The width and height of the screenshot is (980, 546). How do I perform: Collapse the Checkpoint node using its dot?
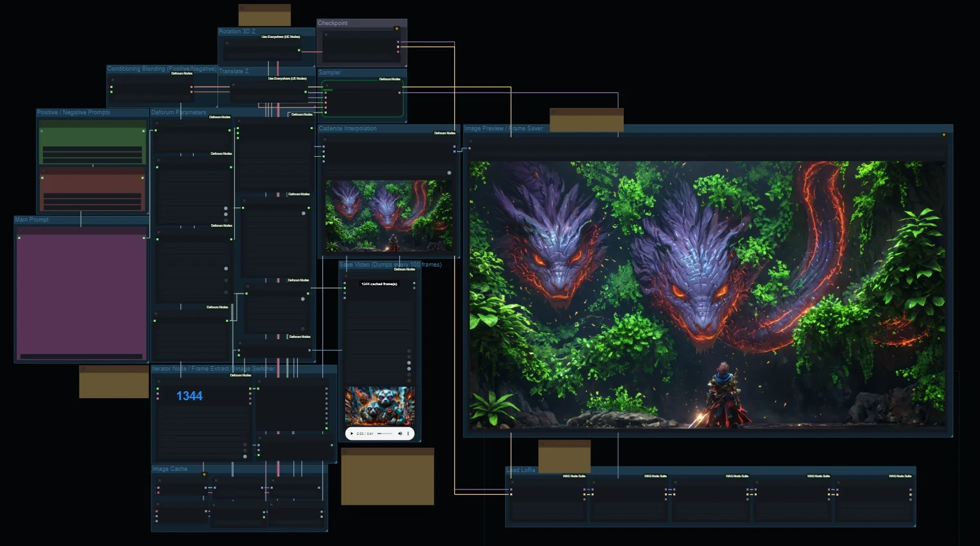326,35
